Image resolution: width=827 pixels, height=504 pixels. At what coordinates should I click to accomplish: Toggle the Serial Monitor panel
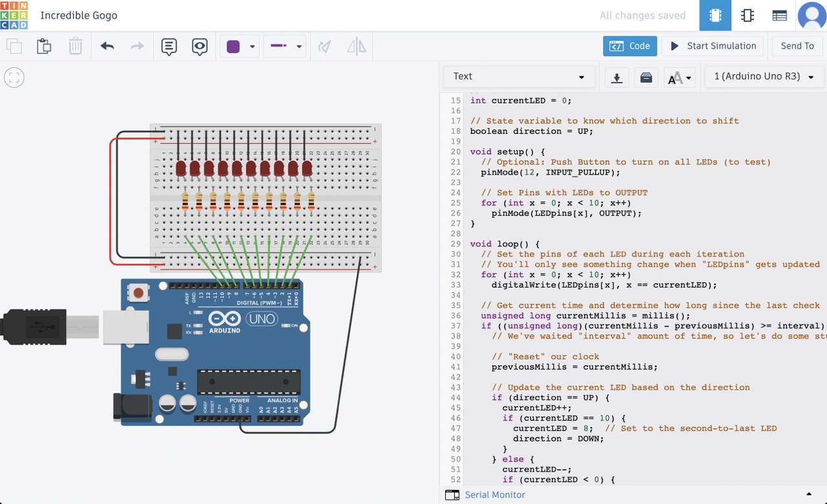(x=494, y=495)
